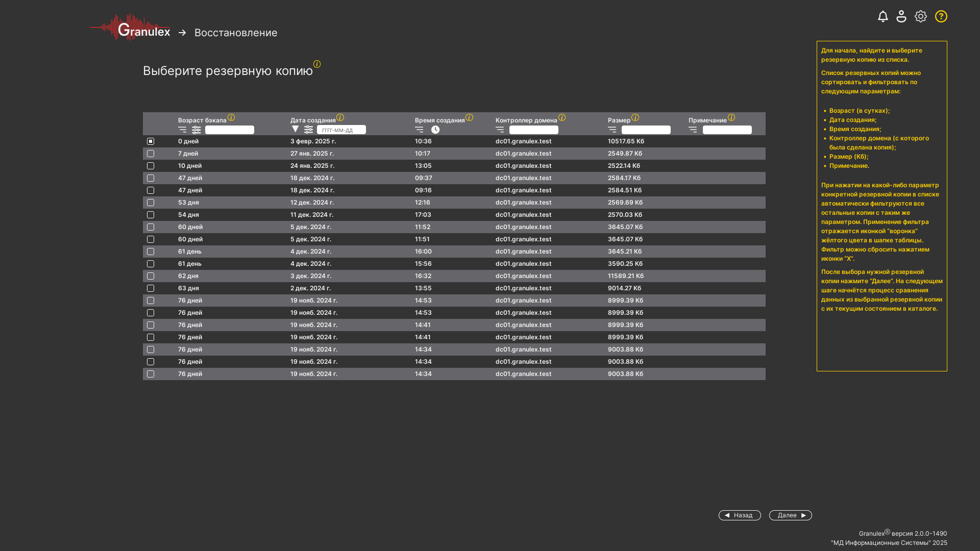Focus the date filter field 'гггг-мм-дд'
Image resolution: width=980 pixels, height=551 pixels.
point(341,130)
